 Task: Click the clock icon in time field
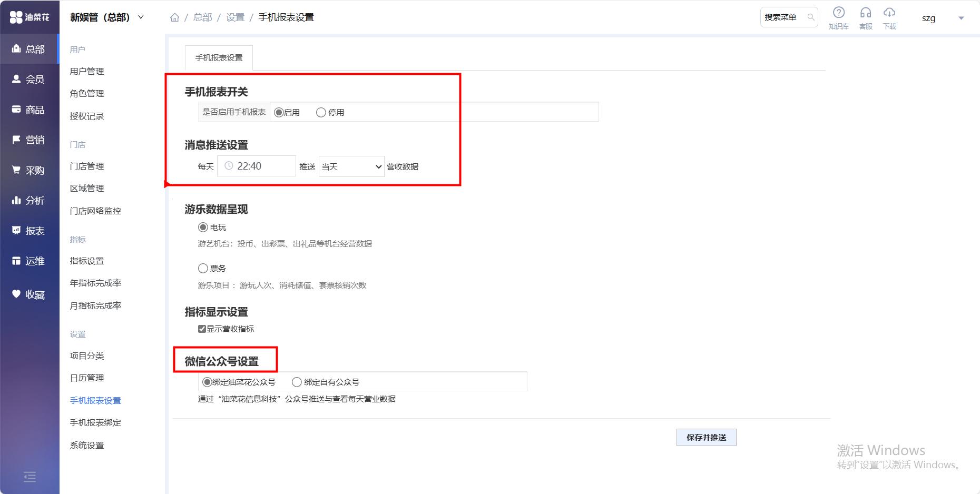[x=229, y=166]
